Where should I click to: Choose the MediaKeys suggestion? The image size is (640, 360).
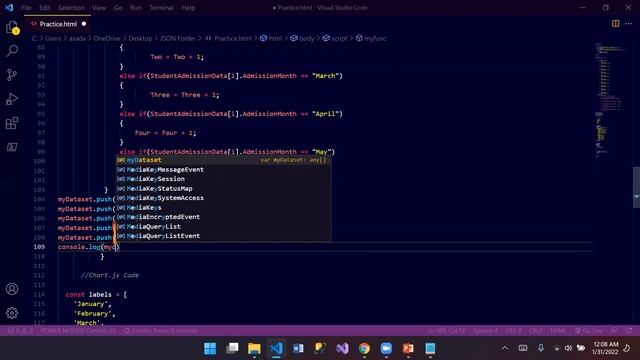point(223,207)
